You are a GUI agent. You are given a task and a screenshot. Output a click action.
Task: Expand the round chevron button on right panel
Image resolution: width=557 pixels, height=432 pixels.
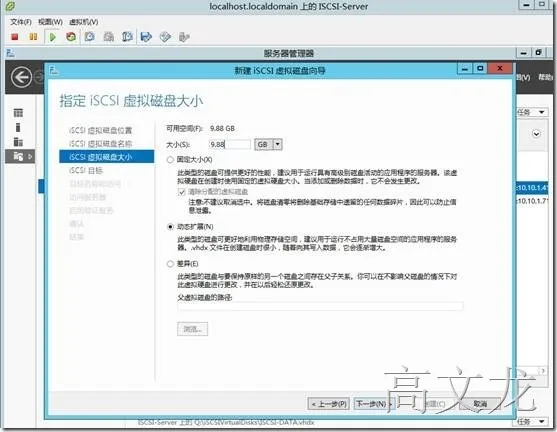tap(536, 134)
